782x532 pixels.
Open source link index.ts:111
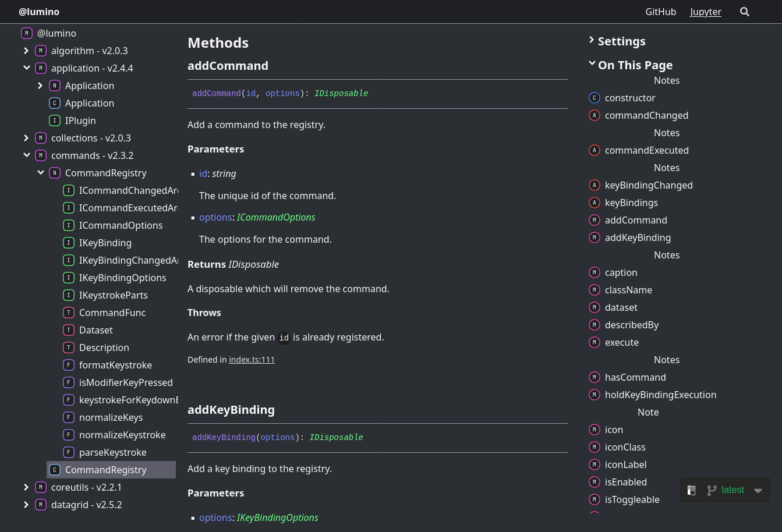pyautogui.click(x=252, y=360)
